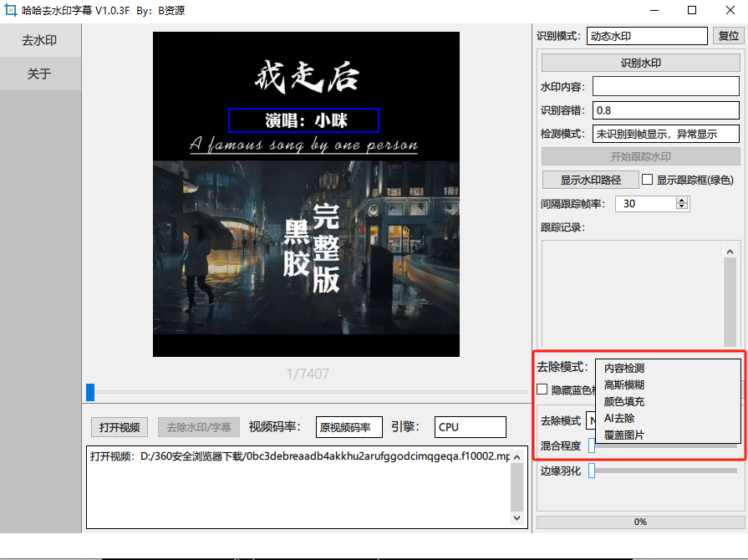Open the 识别模式 dropdown showing 动态水印
This screenshot has width=748, height=560.
coord(647,36)
